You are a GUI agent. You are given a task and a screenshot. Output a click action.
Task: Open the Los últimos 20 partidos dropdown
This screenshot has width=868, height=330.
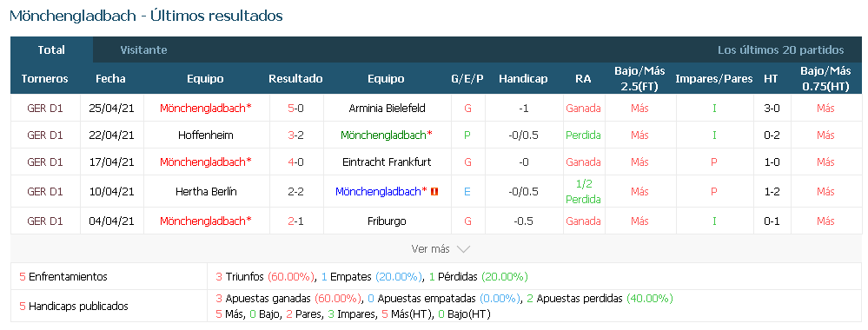pyautogui.click(x=780, y=49)
